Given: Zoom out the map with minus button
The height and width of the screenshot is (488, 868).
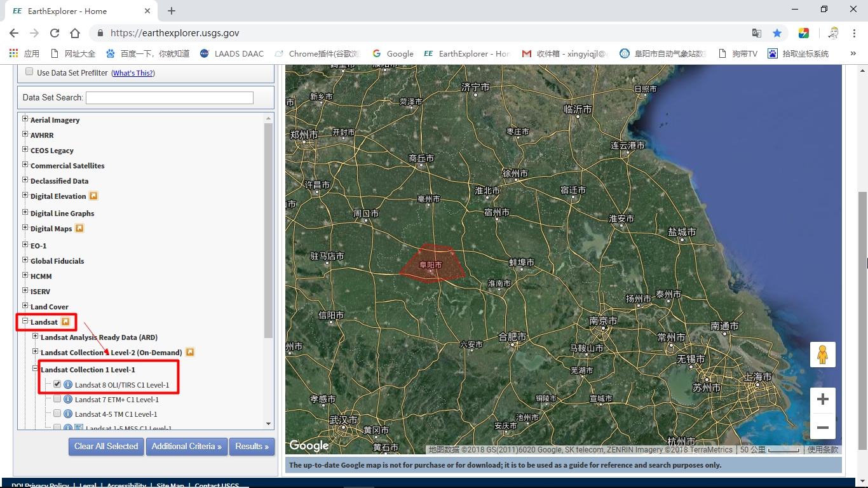Looking at the screenshot, I should [822, 427].
